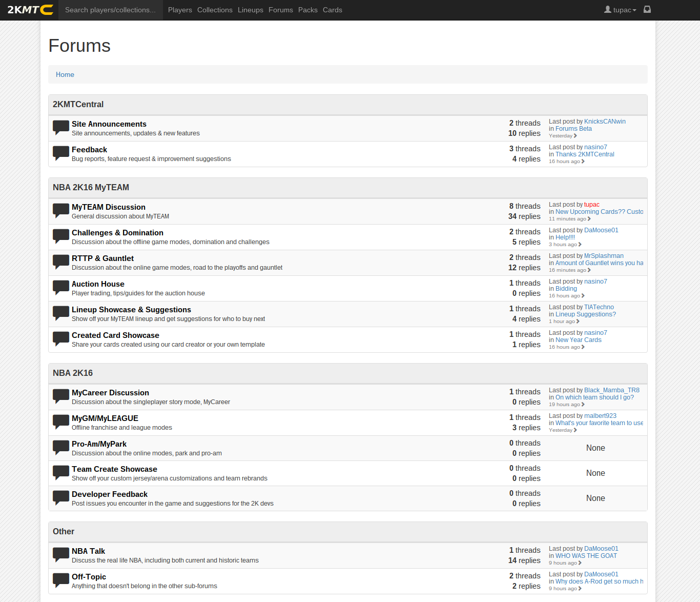Open the Players menu
Image resolution: width=700 pixels, height=602 pixels.
(180, 10)
